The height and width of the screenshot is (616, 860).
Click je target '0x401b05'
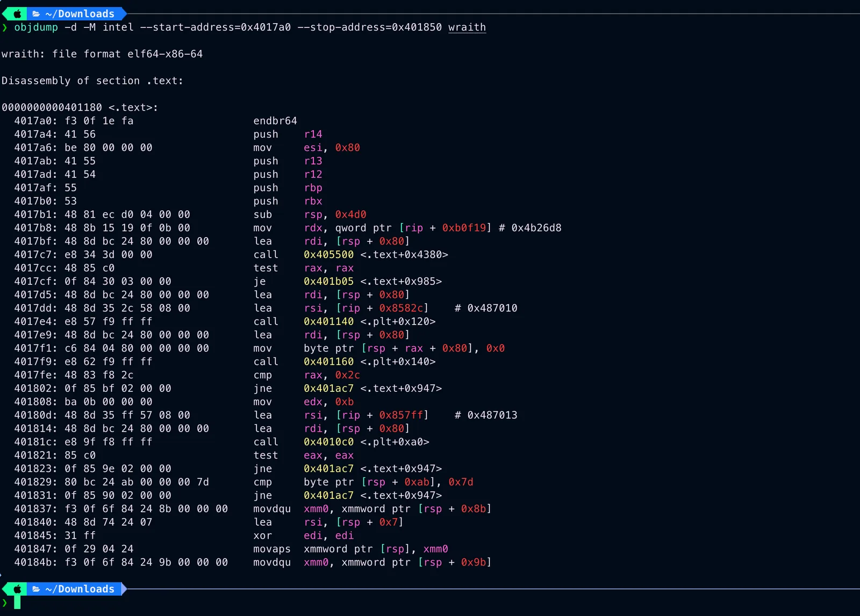(329, 281)
